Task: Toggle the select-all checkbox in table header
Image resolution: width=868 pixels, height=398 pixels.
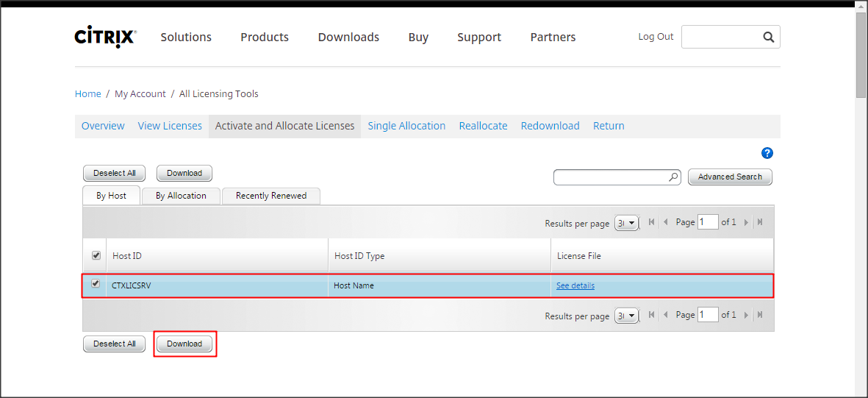Action: tap(96, 255)
